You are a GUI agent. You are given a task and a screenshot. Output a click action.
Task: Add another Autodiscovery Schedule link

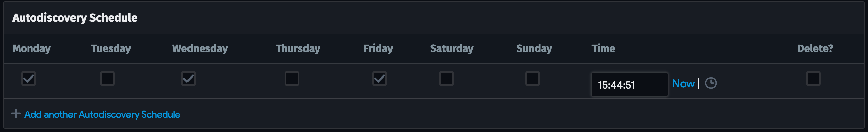(102, 114)
